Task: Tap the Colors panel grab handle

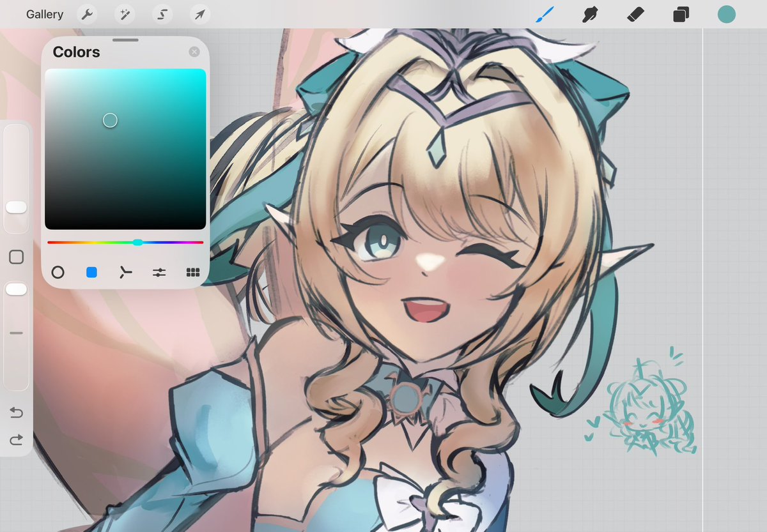Action: [x=125, y=40]
